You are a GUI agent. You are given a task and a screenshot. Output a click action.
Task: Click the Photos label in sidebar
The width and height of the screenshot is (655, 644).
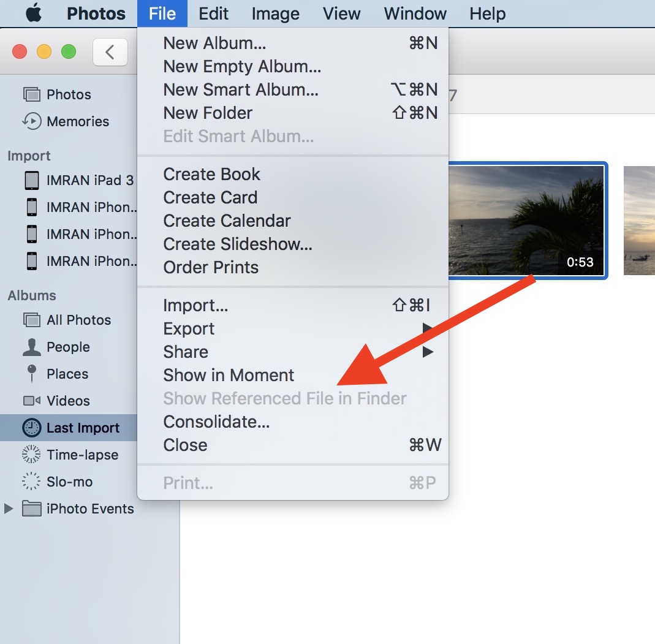[69, 94]
